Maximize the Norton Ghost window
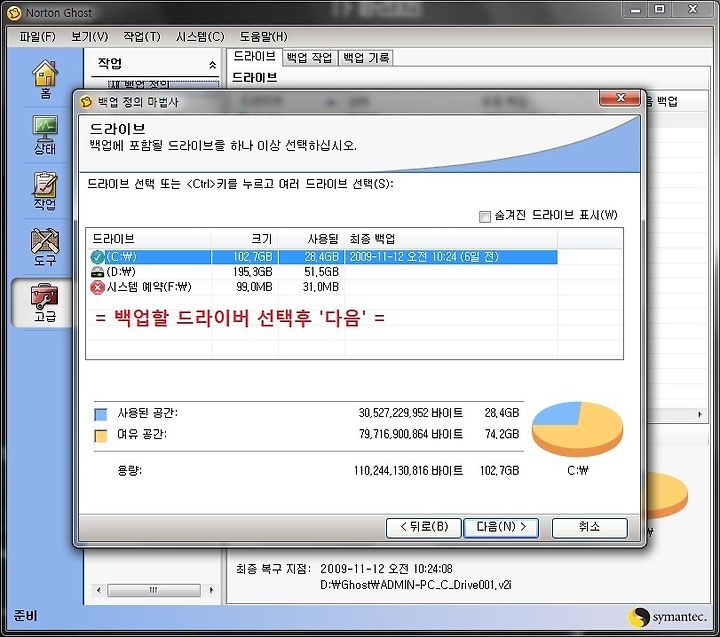This screenshot has width=720, height=637. tap(659, 10)
